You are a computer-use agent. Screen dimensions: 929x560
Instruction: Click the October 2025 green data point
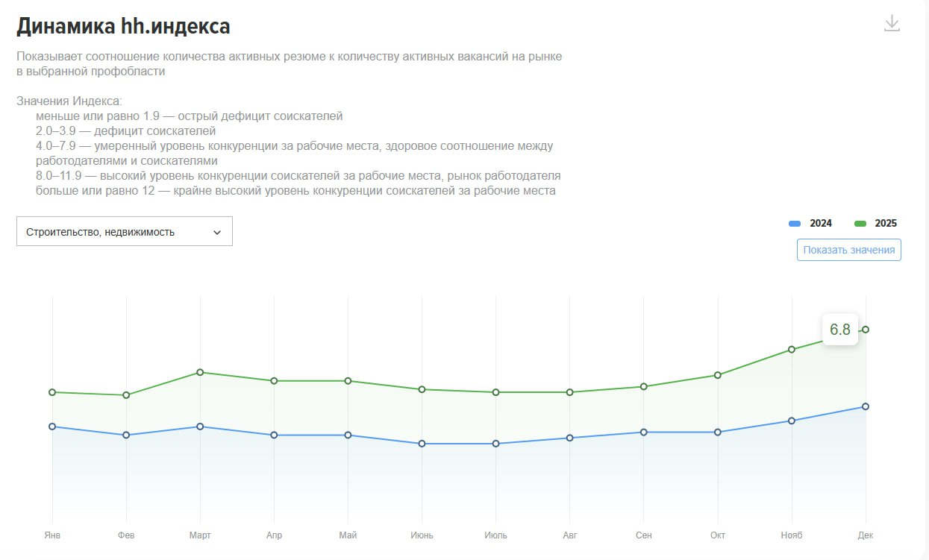click(x=718, y=375)
